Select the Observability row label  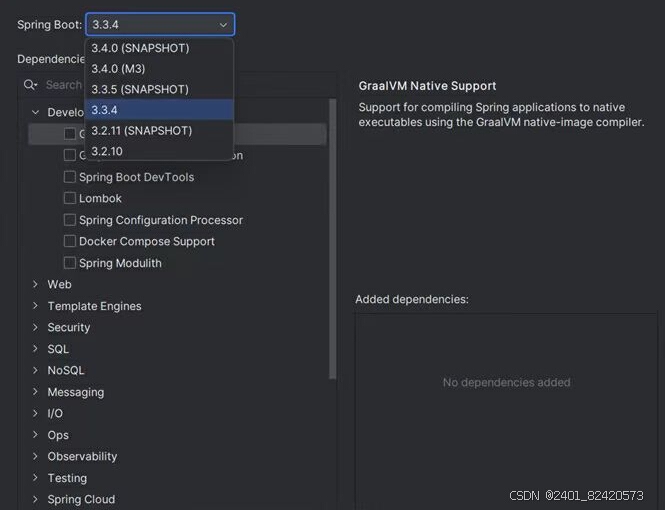point(82,457)
